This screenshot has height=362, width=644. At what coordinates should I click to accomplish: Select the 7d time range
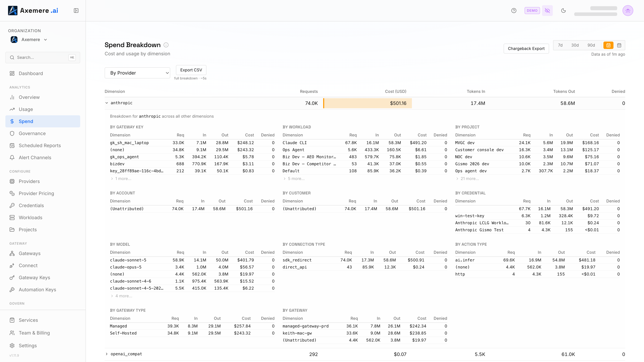point(560,45)
